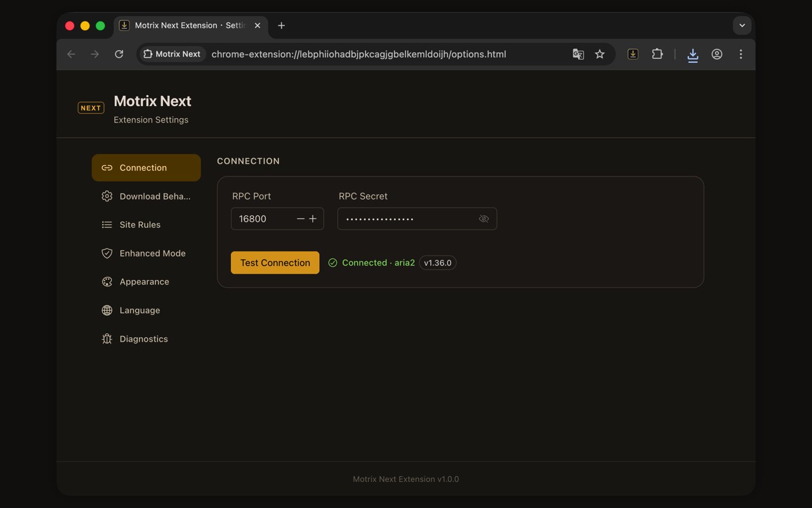Click the green connected checkmark icon
The width and height of the screenshot is (812, 508).
[332, 263]
